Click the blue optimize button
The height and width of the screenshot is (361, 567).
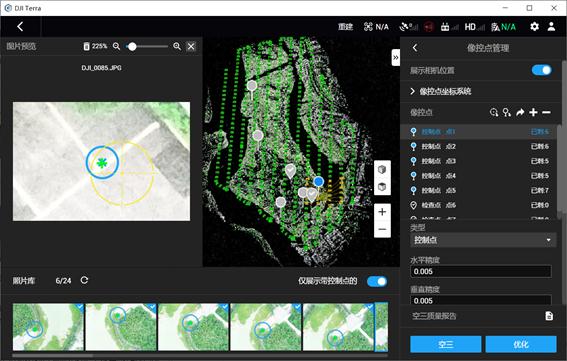click(521, 344)
